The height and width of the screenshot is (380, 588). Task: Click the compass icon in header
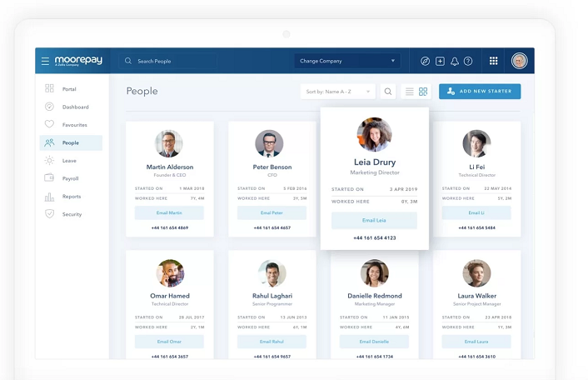click(x=425, y=61)
